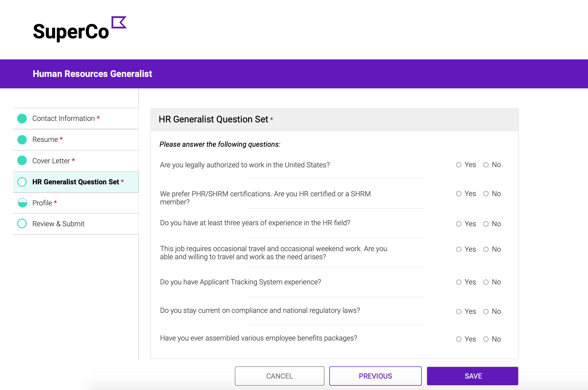Select Yes for legally authorized to work
This screenshot has width=588, height=390.
(x=459, y=165)
